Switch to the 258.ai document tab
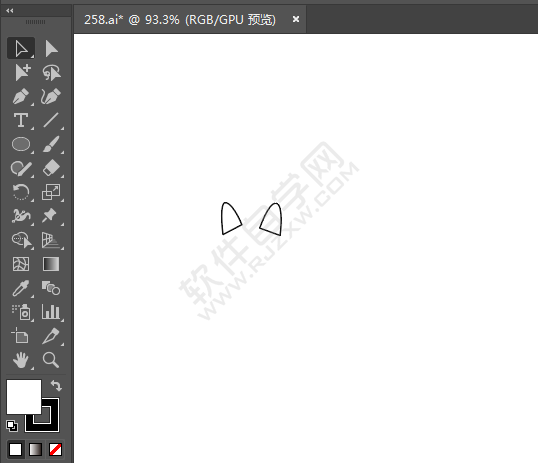 (180, 20)
